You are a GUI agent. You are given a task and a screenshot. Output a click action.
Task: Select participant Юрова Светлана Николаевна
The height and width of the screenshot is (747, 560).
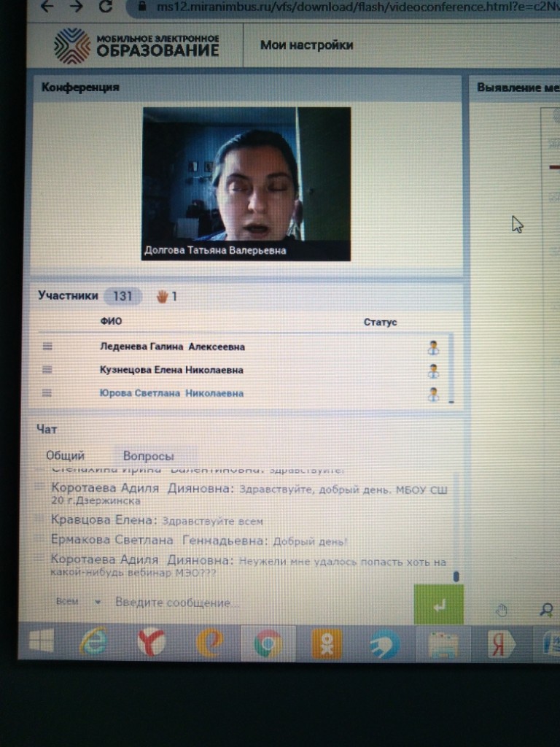[x=171, y=393]
